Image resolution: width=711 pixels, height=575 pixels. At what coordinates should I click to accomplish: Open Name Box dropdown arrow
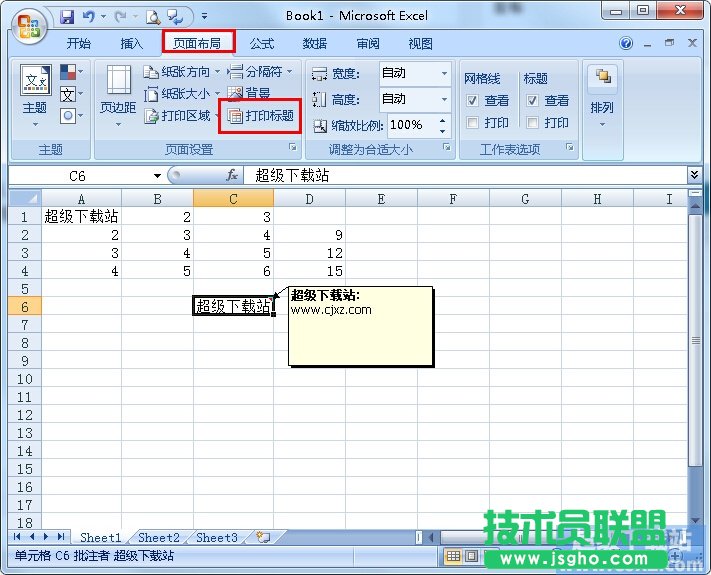157,176
